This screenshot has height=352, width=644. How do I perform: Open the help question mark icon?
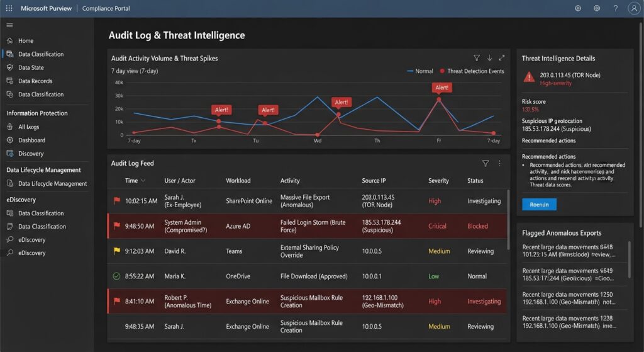pos(615,8)
